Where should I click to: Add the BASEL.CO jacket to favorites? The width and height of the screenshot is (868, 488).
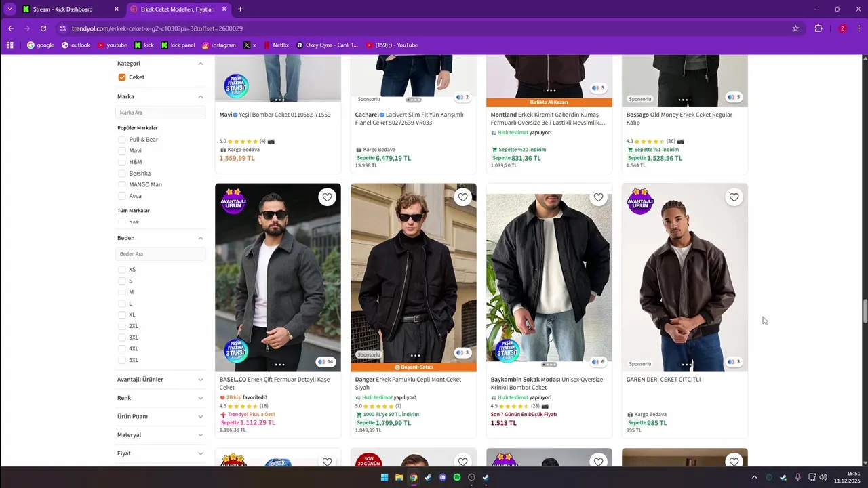pyautogui.click(x=327, y=197)
